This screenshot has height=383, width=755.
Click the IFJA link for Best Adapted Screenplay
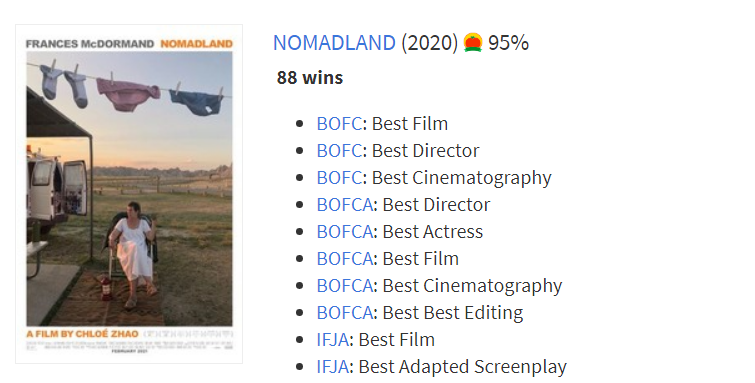point(332,367)
